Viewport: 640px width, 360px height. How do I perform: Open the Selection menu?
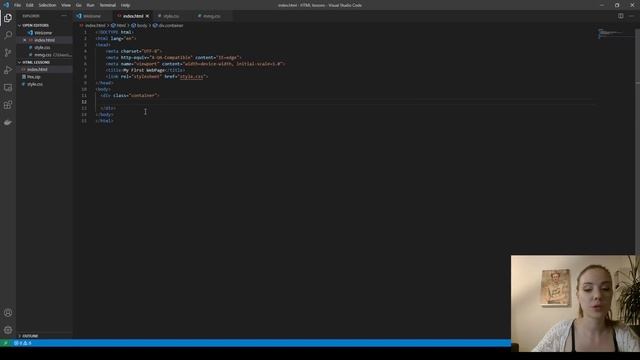[47, 5]
